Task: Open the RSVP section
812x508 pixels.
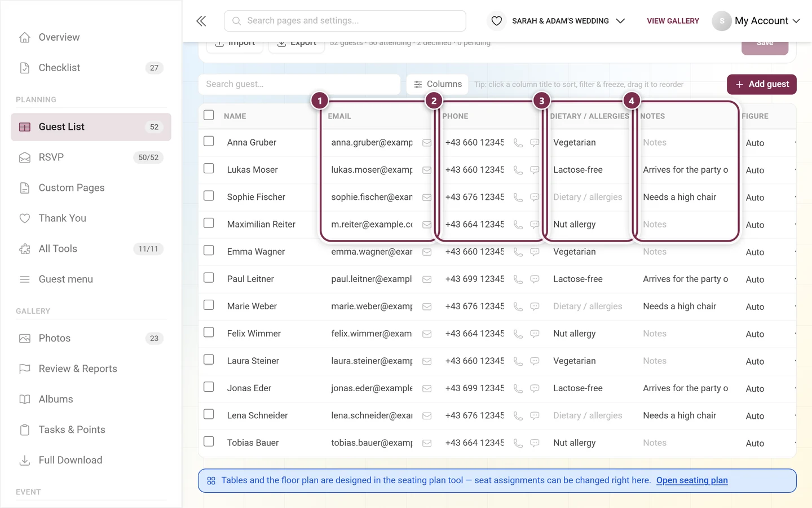Action: 91,157
